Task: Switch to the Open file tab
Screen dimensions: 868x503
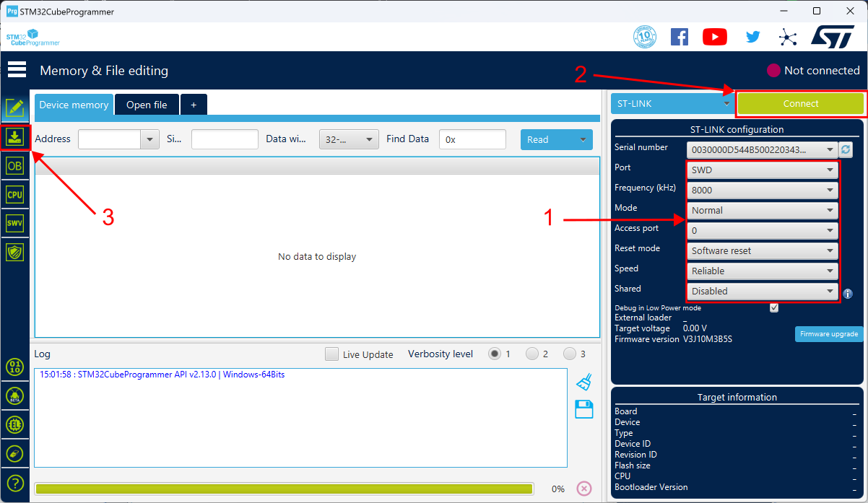Action: 147,105
